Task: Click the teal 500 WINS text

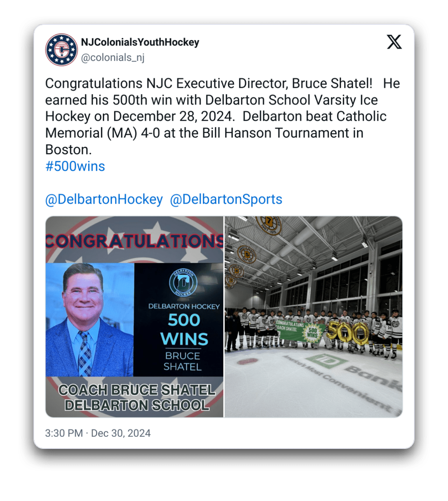Action: click(x=184, y=330)
